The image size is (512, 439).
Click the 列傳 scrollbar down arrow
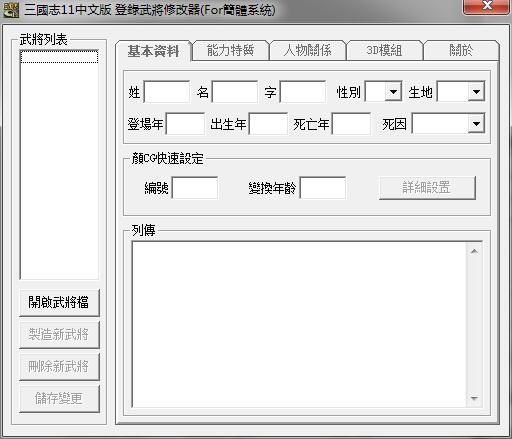(x=474, y=398)
